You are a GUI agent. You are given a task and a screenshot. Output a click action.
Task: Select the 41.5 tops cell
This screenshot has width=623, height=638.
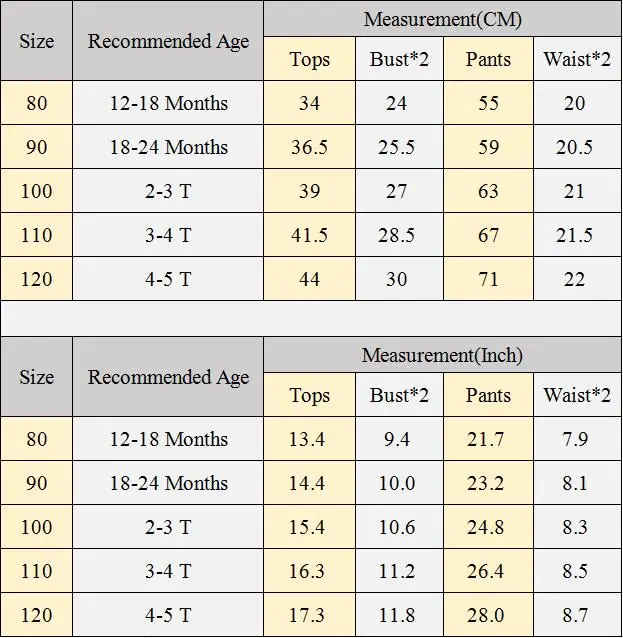click(310, 235)
